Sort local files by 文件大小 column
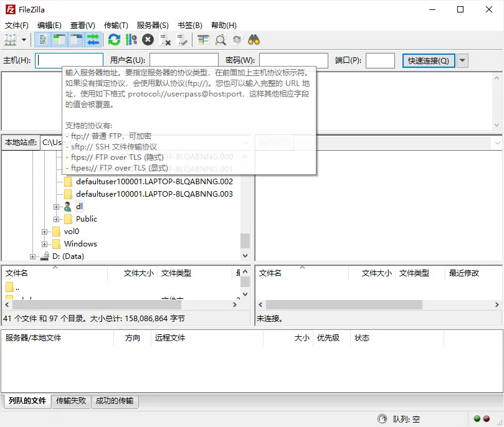The image size is (504, 427). (133, 273)
